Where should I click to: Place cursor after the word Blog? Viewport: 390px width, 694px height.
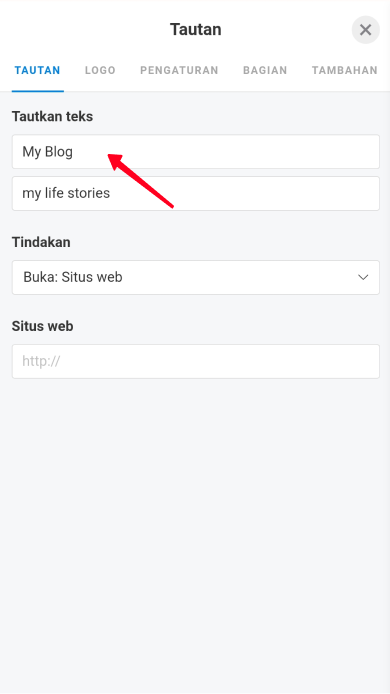pyautogui.click(x=73, y=151)
